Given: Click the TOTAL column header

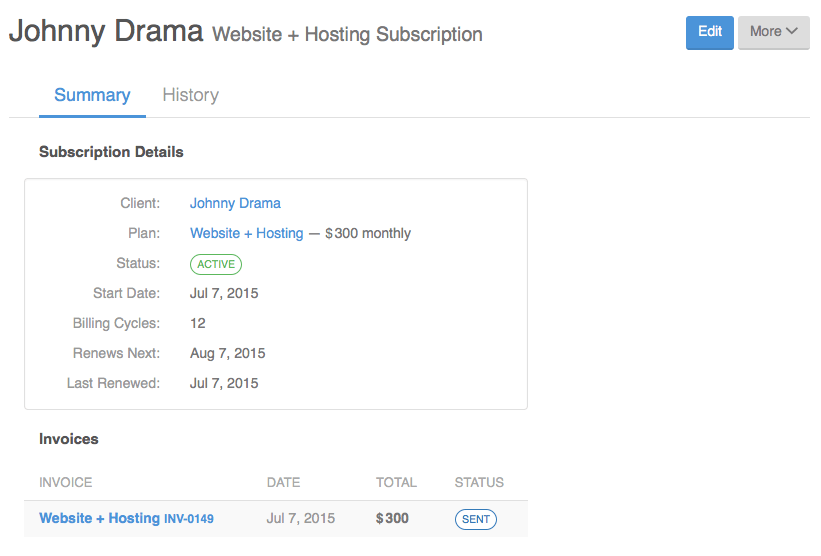Looking at the screenshot, I should pyautogui.click(x=396, y=482).
